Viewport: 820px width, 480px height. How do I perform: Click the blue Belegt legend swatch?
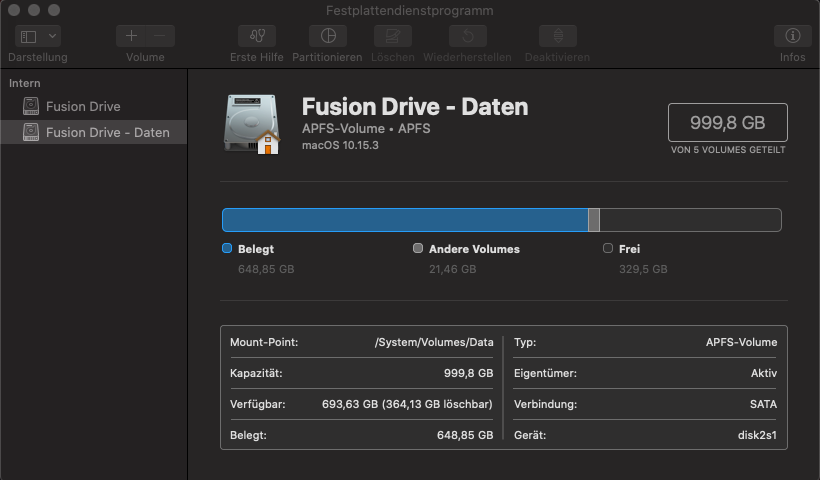(x=227, y=249)
